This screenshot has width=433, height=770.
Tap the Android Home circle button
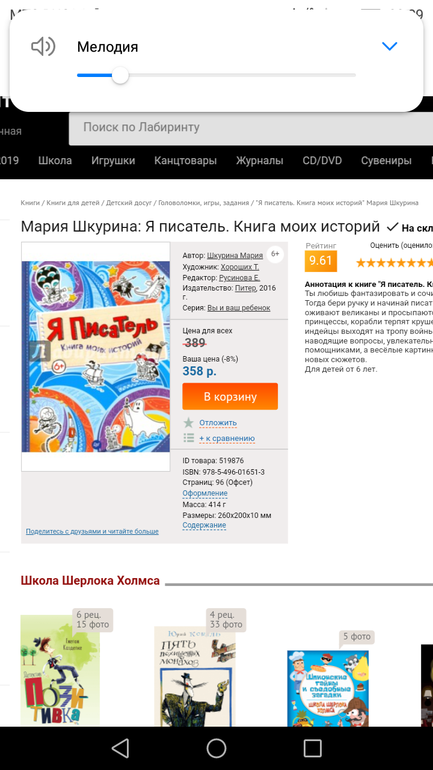216,748
